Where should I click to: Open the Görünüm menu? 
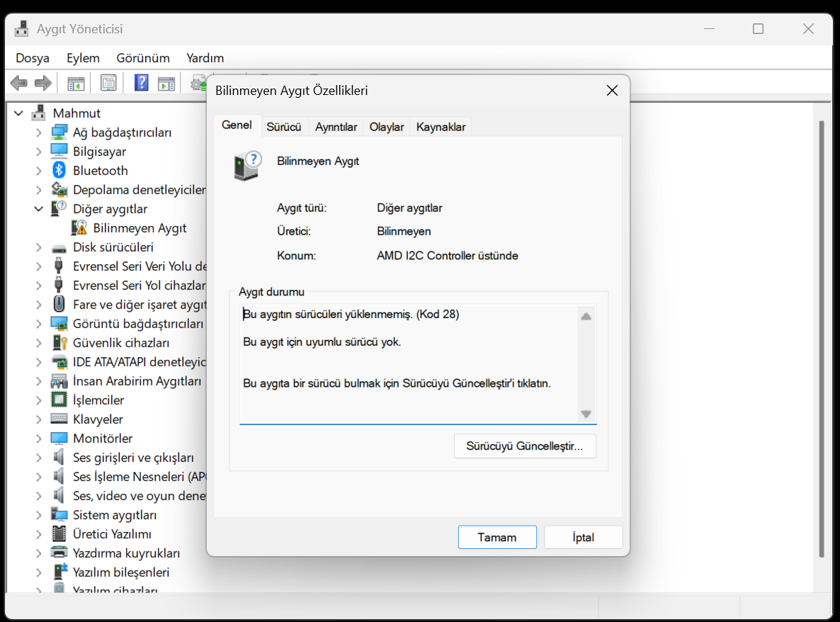(x=143, y=58)
